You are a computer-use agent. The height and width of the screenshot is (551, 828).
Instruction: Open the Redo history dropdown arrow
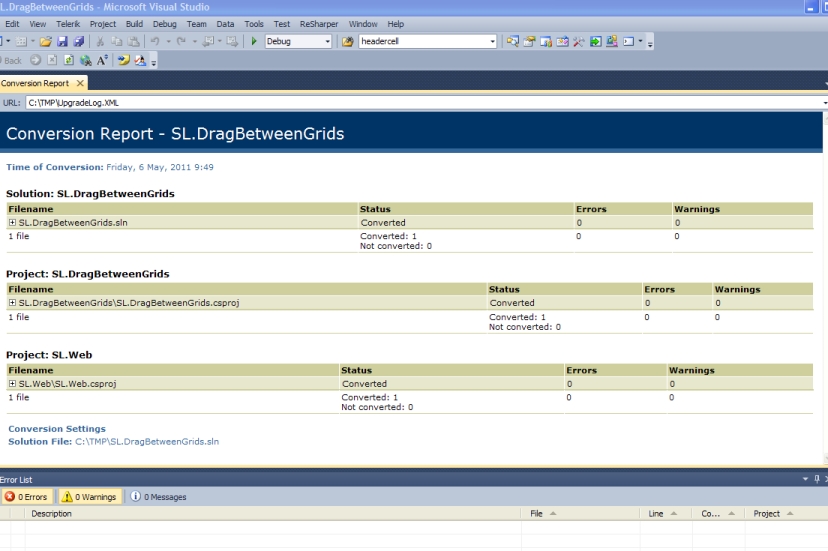tap(195, 41)
